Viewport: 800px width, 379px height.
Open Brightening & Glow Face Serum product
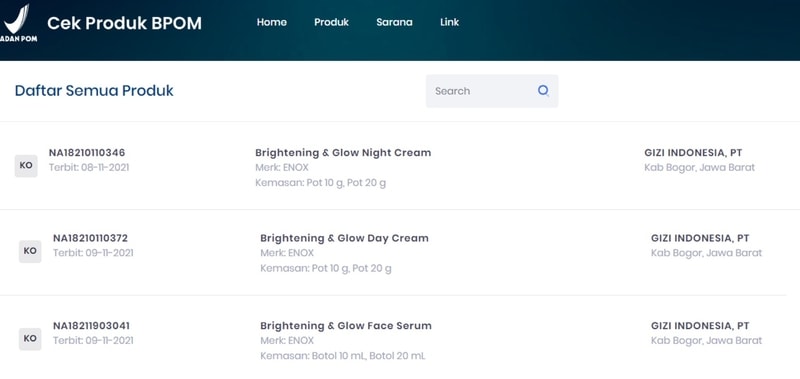(346, 325)
